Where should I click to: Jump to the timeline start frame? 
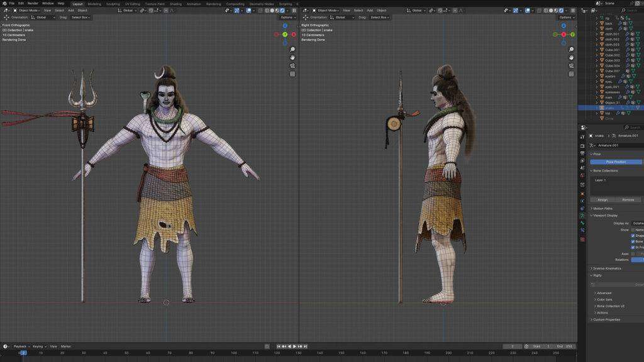pos(279,346)
